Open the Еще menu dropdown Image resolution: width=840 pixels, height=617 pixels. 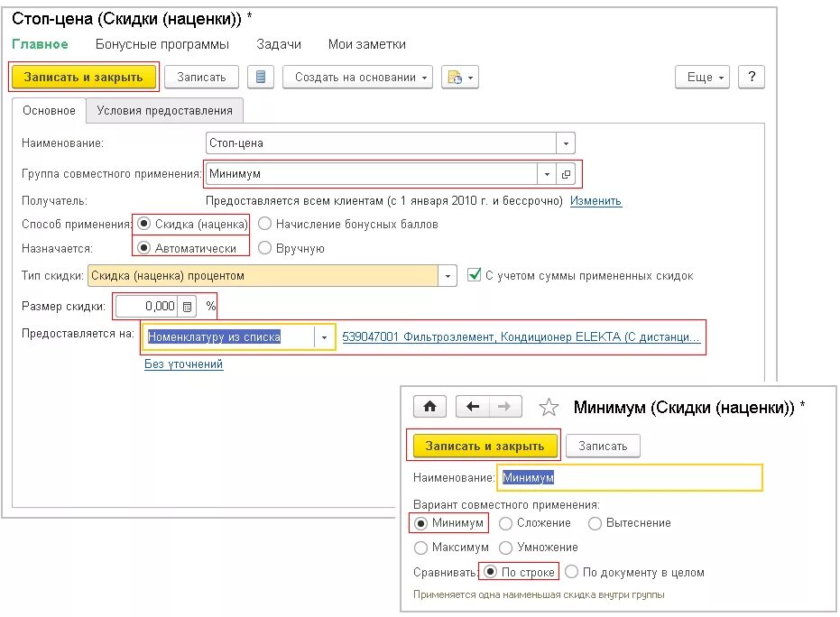pos(702,78)
